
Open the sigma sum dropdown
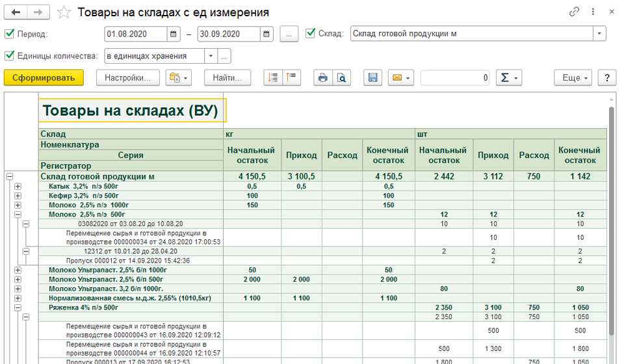[508, 77]
